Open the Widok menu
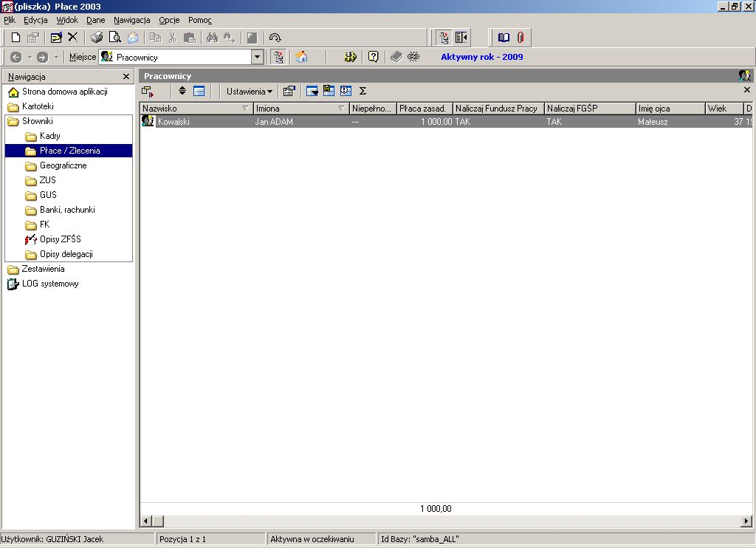Viewport: 756px width, 548px height. pos(67,20)
